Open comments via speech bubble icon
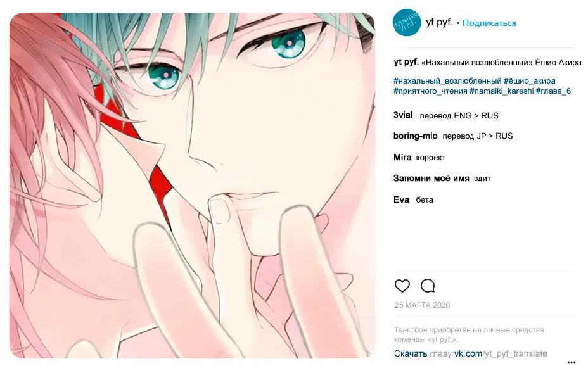This screenshot has width=588, height=373. click(428, 286)
